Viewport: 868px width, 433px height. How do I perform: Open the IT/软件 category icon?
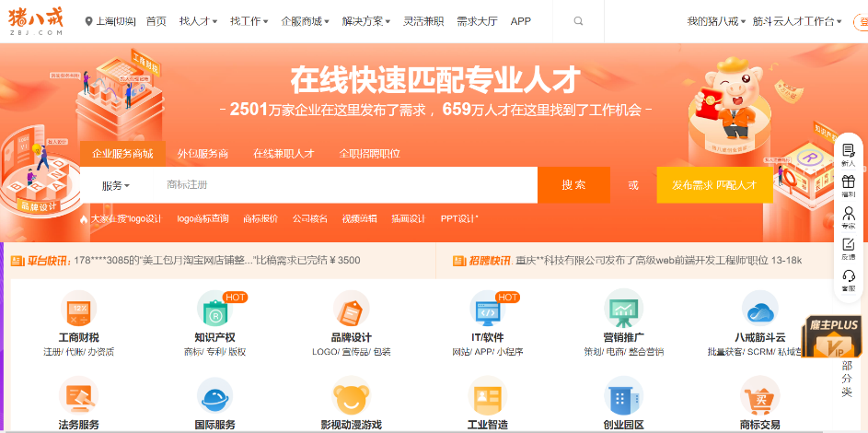point(487,310)
